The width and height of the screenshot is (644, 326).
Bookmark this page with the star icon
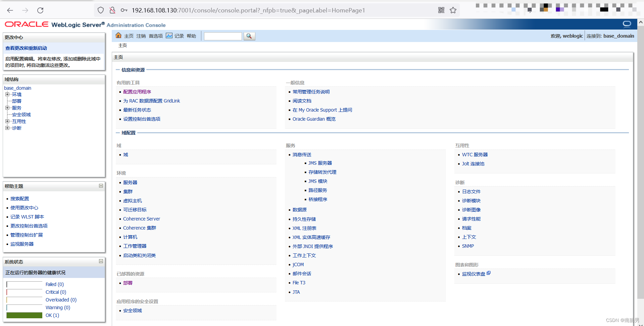click(453, 10)
